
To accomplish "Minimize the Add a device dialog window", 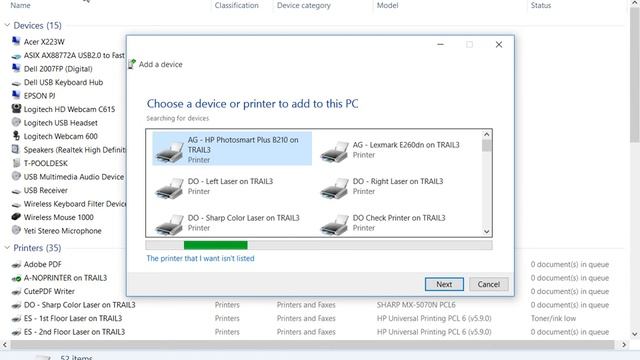I will pyautogui.click(x=440, y=44).
